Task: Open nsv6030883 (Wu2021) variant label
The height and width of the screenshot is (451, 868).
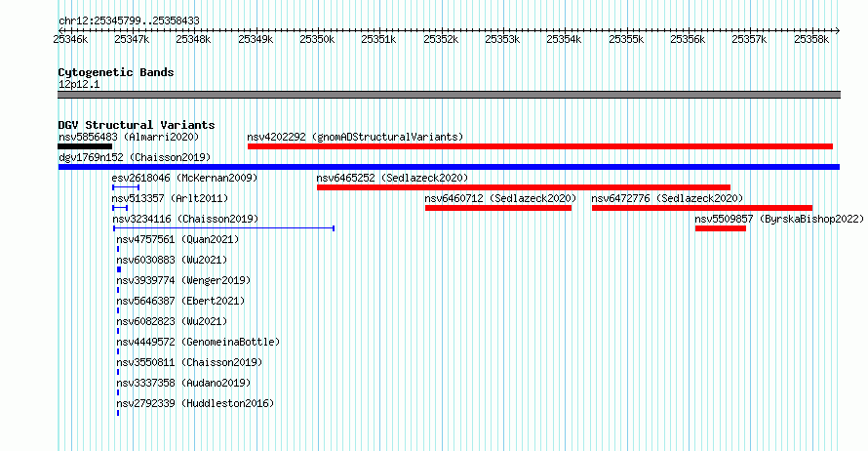Action: click(172, 260)
